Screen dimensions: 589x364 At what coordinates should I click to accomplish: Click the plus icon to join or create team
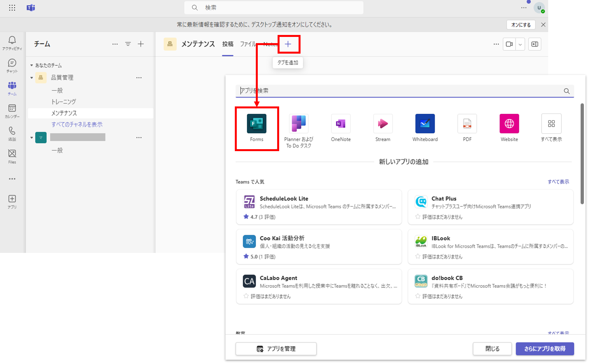coord(141,44)
